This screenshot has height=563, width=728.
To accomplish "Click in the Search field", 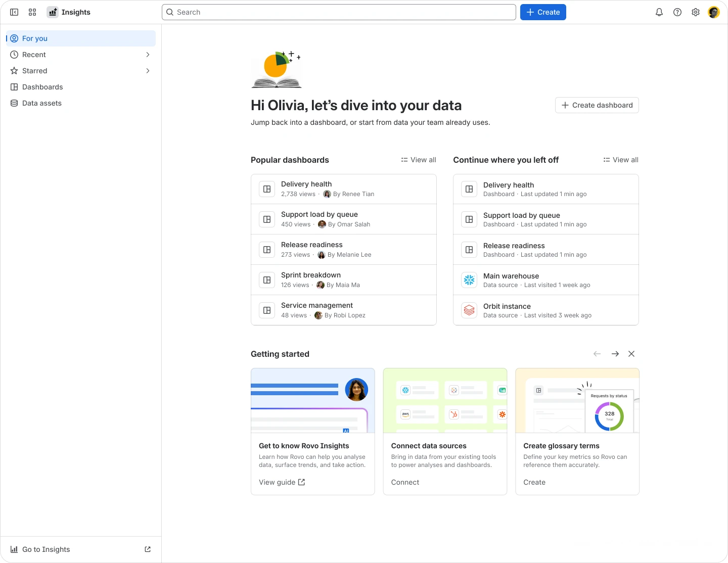I will 339,12.
